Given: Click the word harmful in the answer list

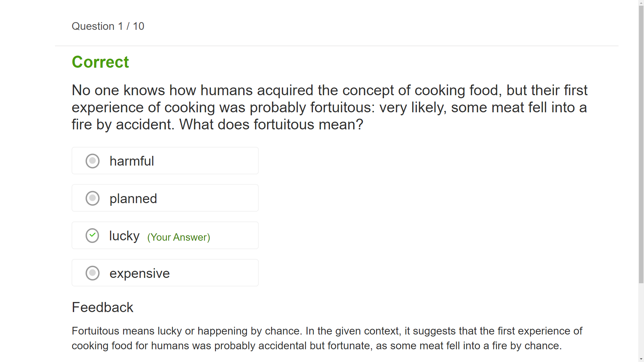Looking at the screenshot, I should [131, 161].
